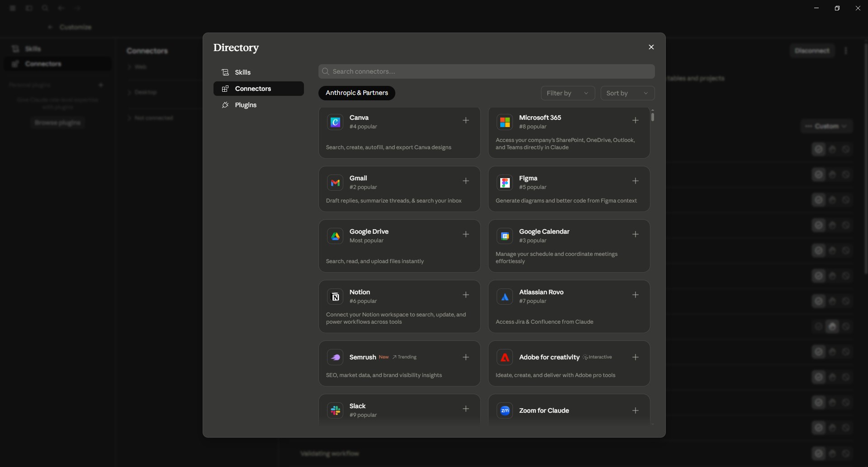Add a personal plugin with plus icon
Viewport: 868px width, 467px height.
(x=101, y=85)
